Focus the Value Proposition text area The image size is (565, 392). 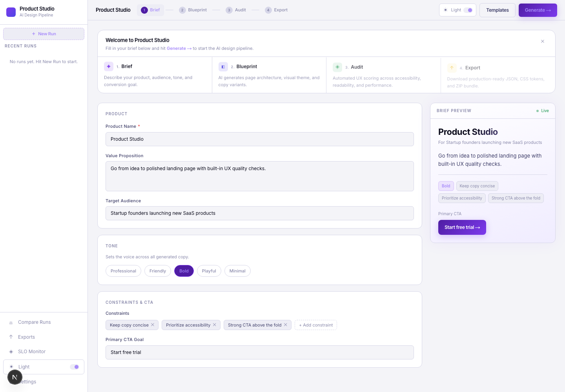click(x=260, y=176)
